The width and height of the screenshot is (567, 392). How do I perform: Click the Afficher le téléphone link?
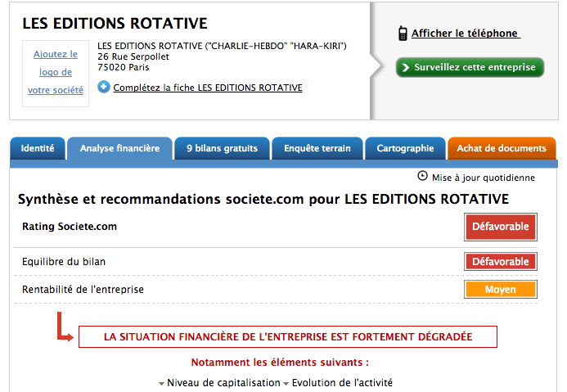[466, 34]
